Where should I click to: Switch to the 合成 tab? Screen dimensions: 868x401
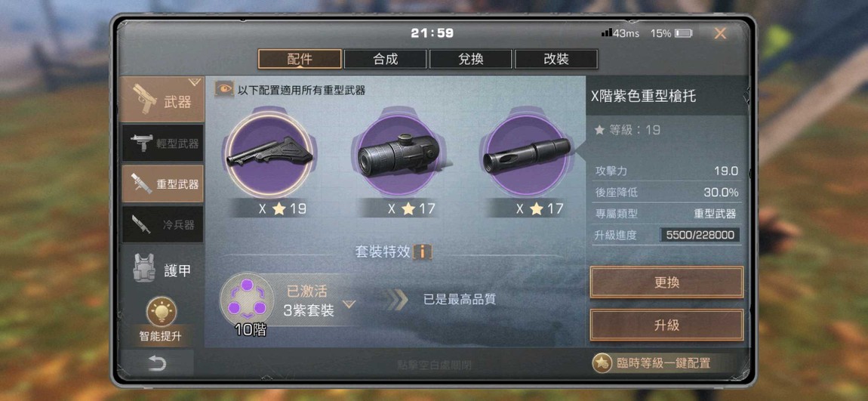coord(385,59)
